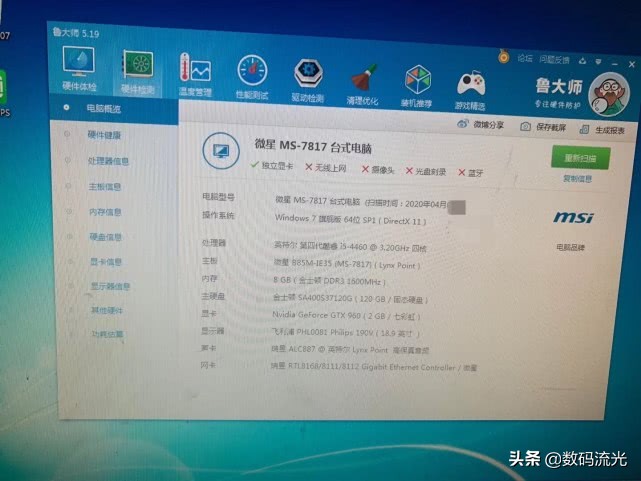Minimize the 鲁大师 window
This screenshot has height=481, width=641.
click(x=615, y=63)
